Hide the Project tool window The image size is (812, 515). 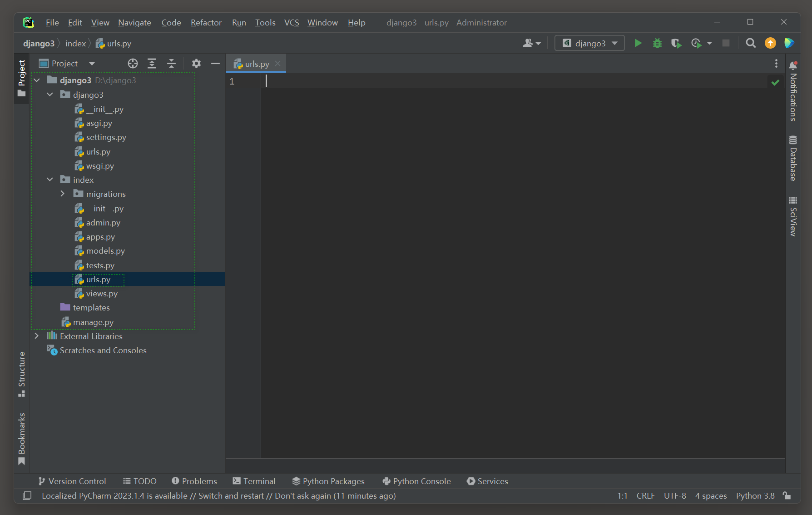[215, 64]
